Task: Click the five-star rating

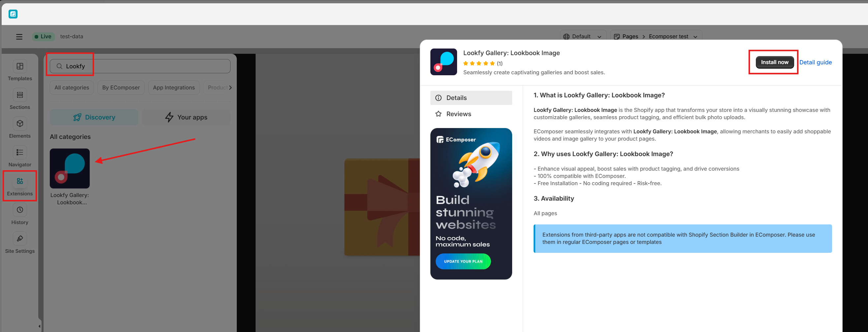Action: [479, 63]
